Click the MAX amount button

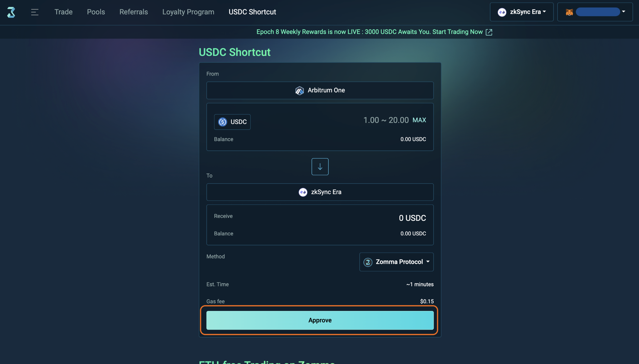coord(419,120)
